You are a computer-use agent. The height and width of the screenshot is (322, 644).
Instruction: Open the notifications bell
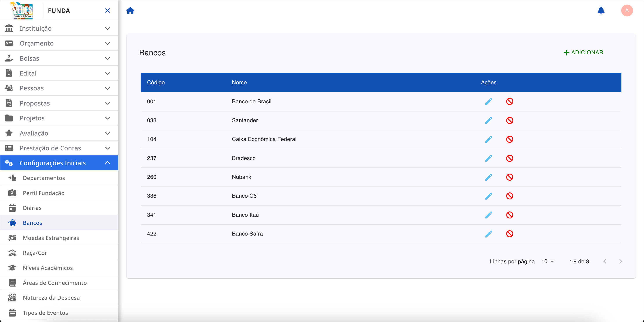pos(601,11)
